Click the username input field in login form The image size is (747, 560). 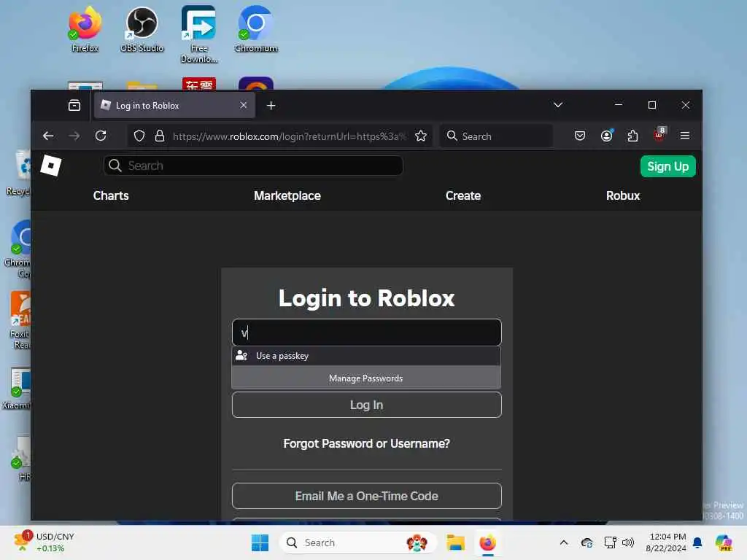pos(366,332)
